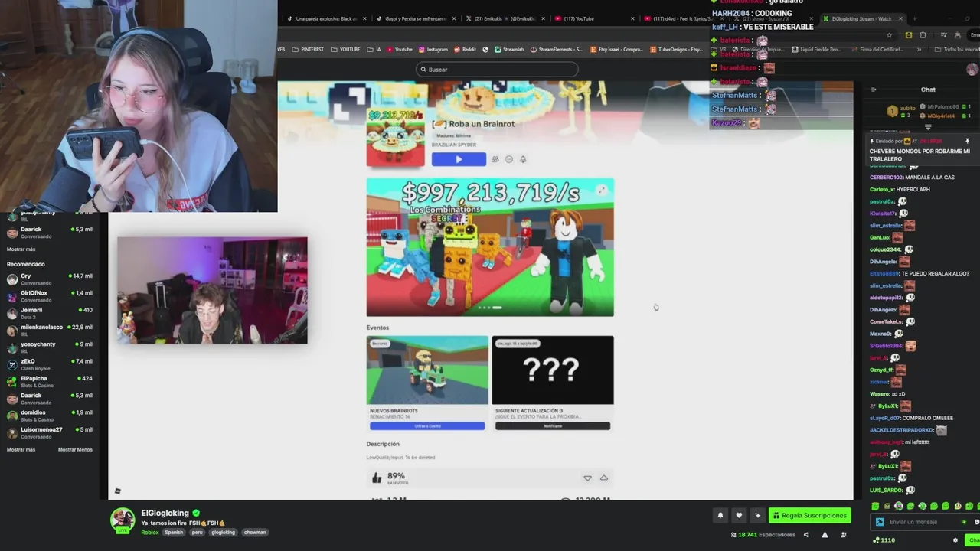
Task: Click Mostrar más under followed channels
Action: pyautogui.click(x=21, y=249)
